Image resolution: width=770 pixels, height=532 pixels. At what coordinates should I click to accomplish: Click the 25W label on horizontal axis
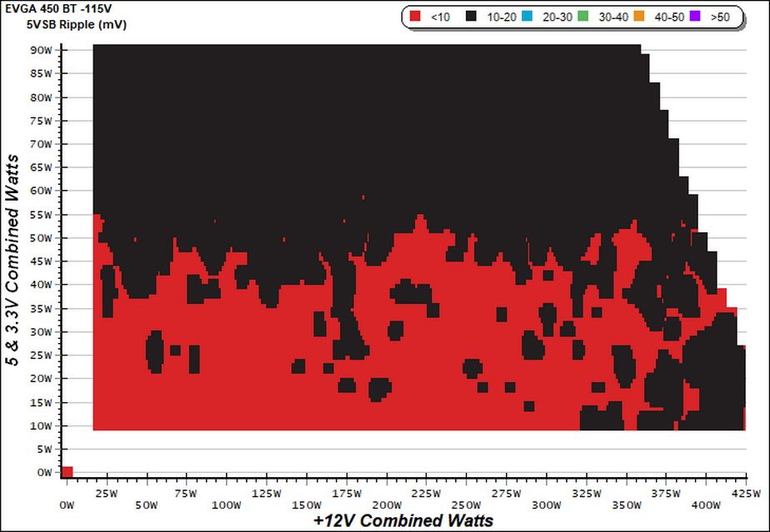click(x=107, y=494)
